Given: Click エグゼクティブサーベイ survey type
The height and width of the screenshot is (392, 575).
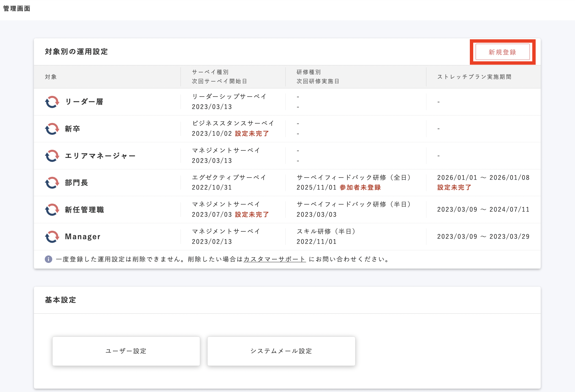Looking at the screenshot, I should click(x=229, y=178).
